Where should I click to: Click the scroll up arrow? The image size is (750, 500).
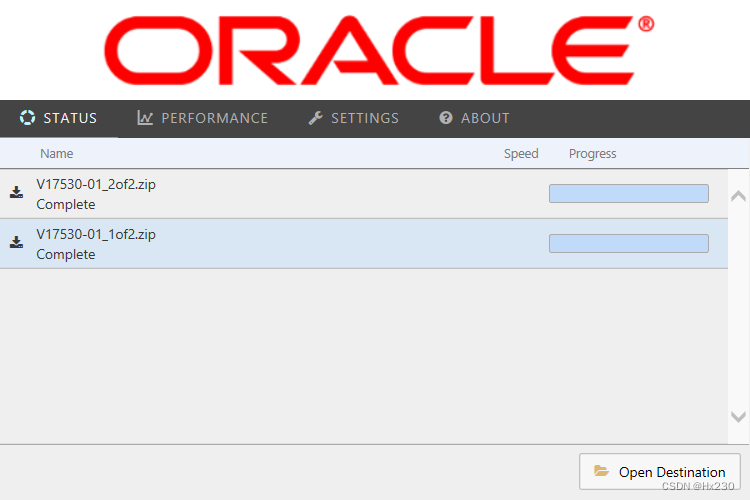point(739,196)
